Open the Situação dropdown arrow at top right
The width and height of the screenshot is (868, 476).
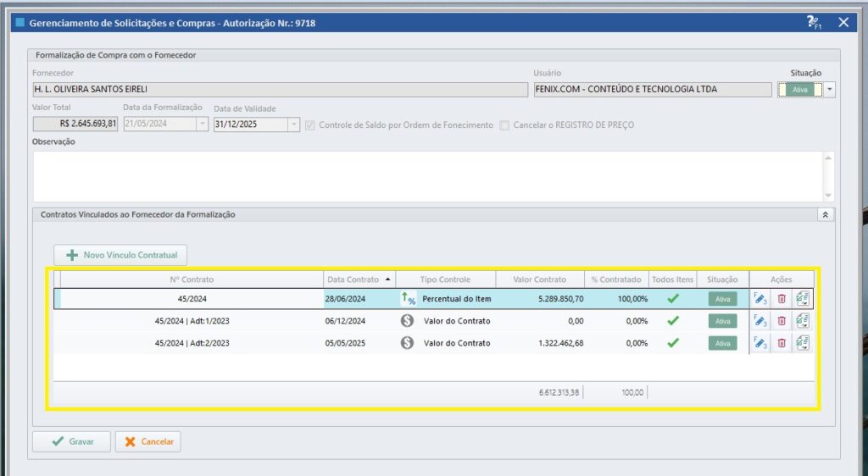pos(830,89)
